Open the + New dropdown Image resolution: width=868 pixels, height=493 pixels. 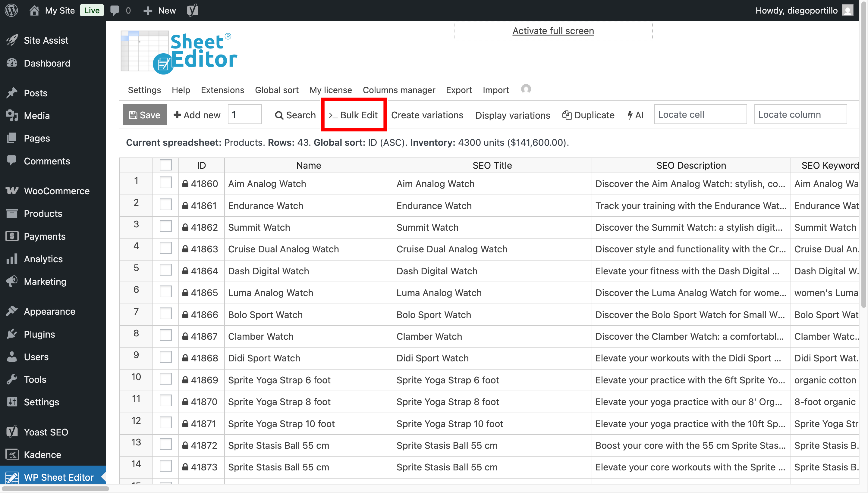pos(159,10)
